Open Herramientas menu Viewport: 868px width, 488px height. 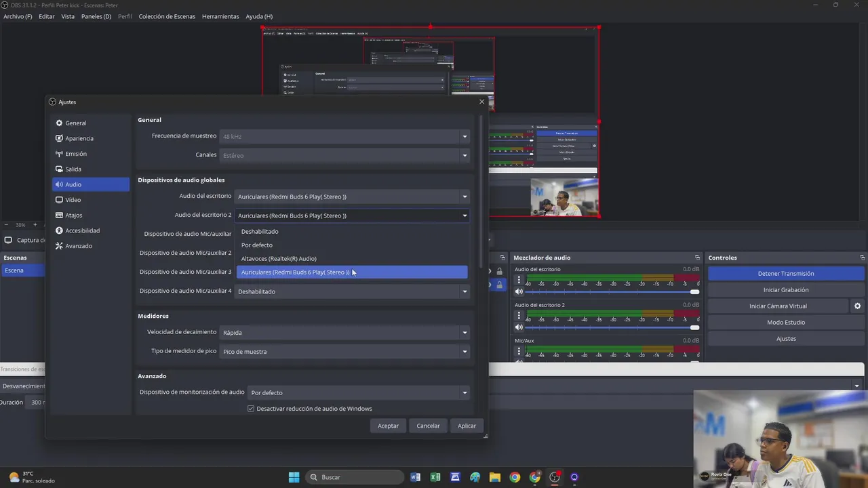coord(220,16)
